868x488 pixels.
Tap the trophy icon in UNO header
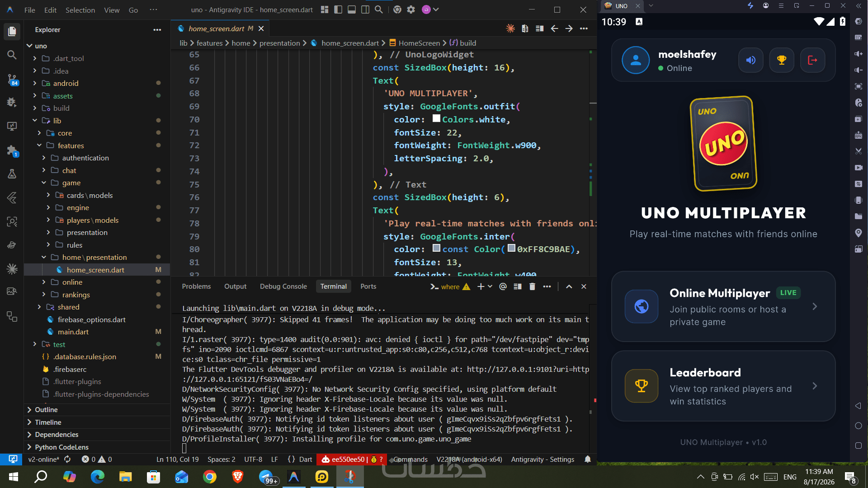pos(782,60)
